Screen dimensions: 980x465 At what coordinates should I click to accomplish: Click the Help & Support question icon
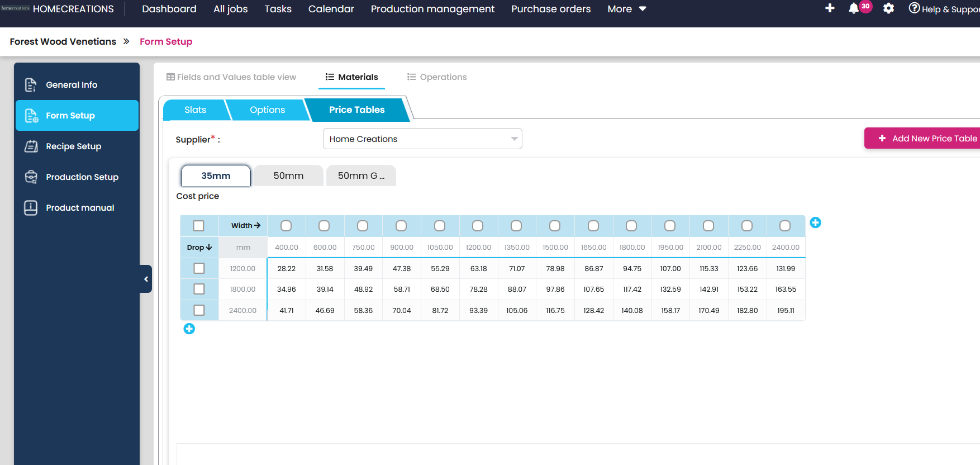pyautogui.click(x=914, y=8)
